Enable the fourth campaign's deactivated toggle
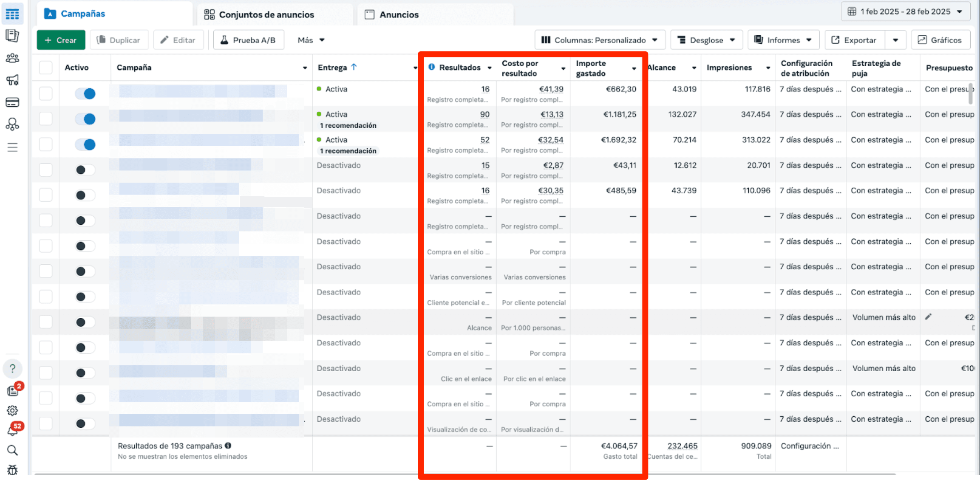The image size is (980, 480). point(85,170)
